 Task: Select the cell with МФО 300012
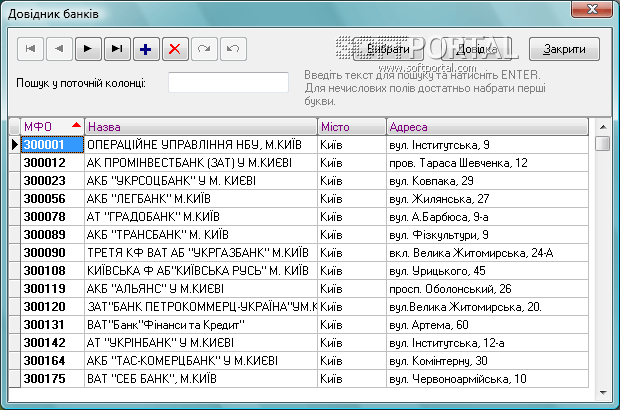(x=52, y=163)
